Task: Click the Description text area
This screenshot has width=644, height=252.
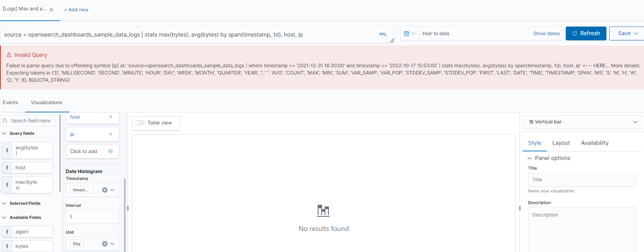Action: pos(582,229)
